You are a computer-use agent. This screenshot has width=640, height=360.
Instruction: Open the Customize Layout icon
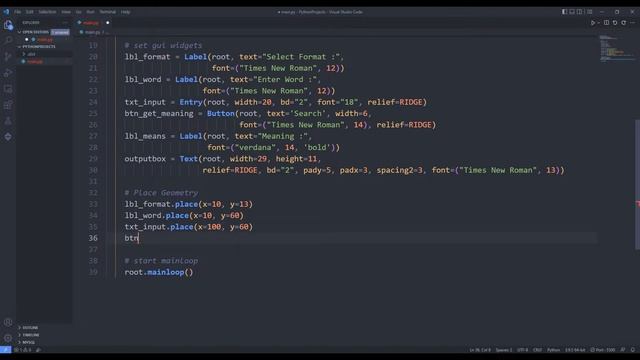(589, 12)
